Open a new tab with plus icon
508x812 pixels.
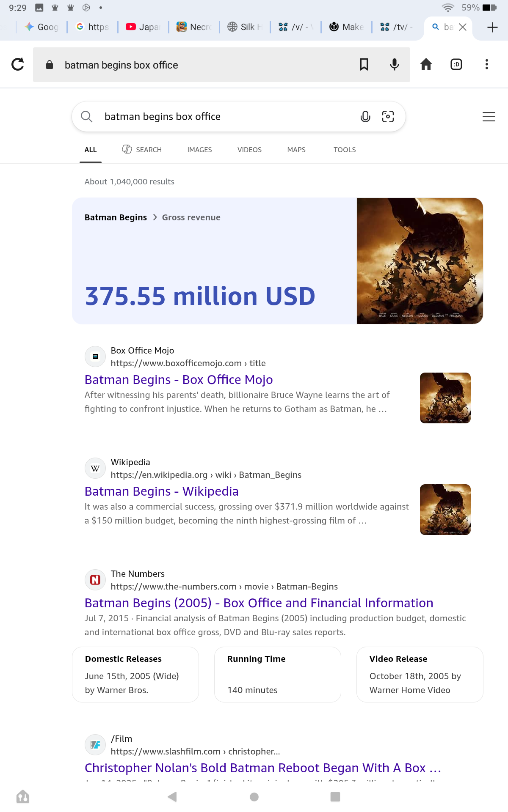[492, 27]
